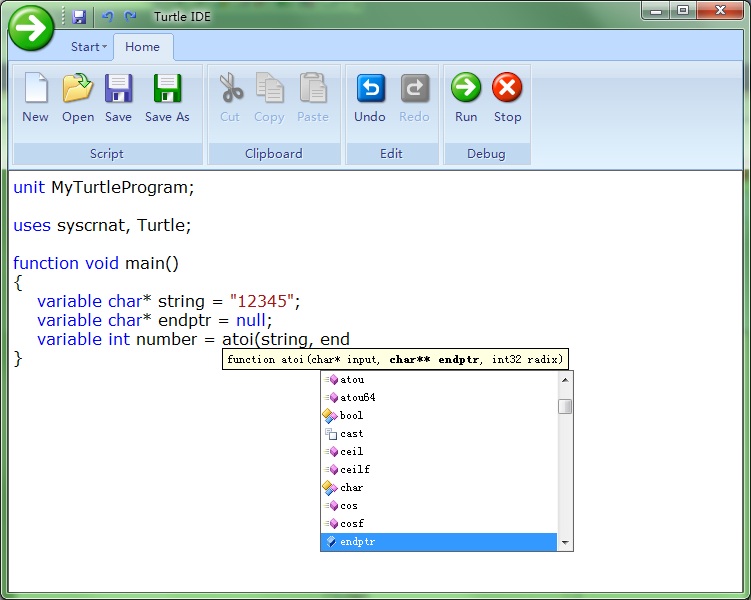The image size is (751, 600).
Task: Open the Start dropdown menu
Action: click(x=88, y=47)
